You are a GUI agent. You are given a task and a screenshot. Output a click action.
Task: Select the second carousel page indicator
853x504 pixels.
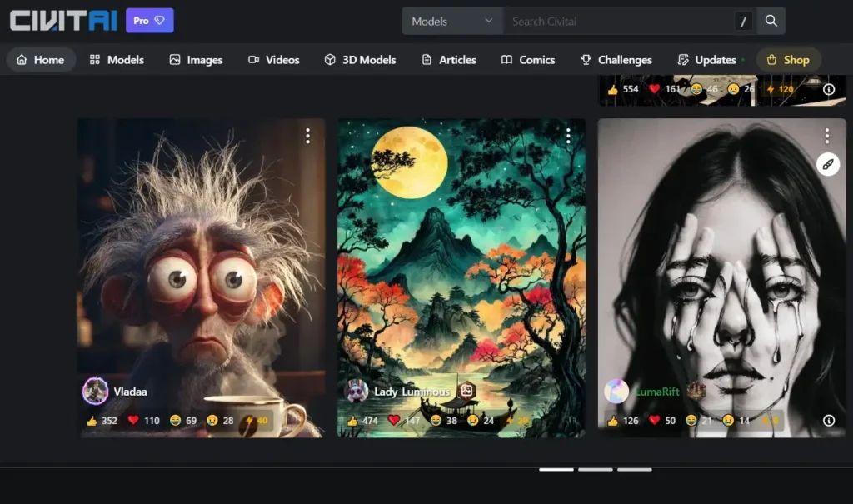click(x=595, y=469)
